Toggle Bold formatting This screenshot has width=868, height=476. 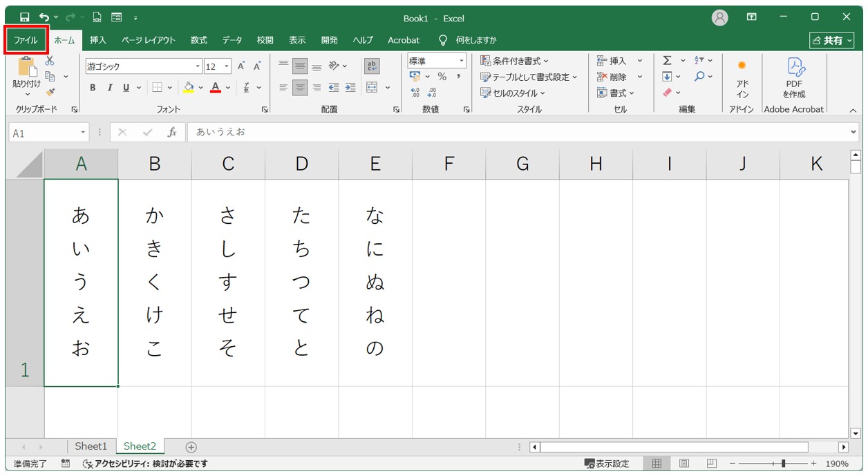pos(93,88)
